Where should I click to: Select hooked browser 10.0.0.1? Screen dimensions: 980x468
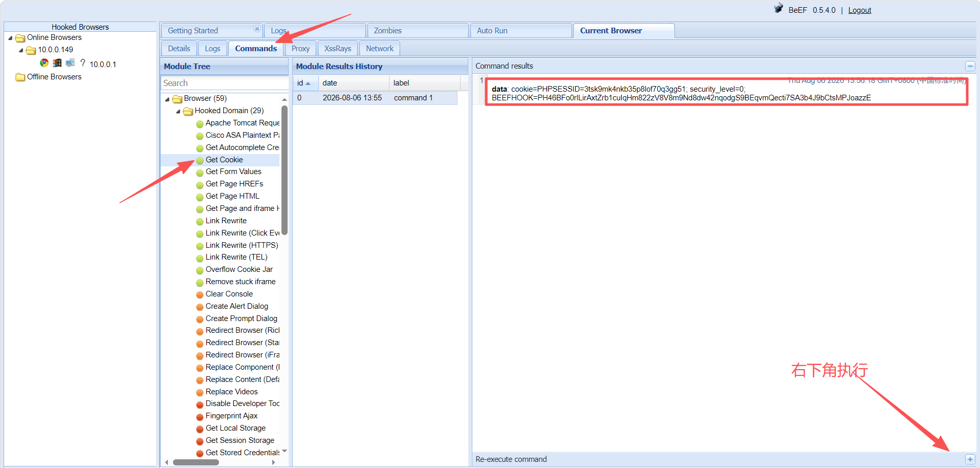103,64
